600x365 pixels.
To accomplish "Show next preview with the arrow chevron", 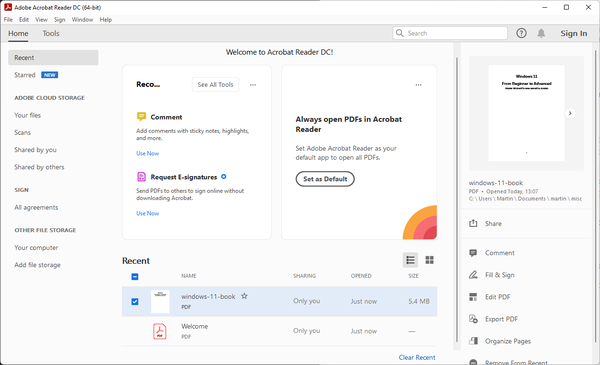I will (570, 113).
